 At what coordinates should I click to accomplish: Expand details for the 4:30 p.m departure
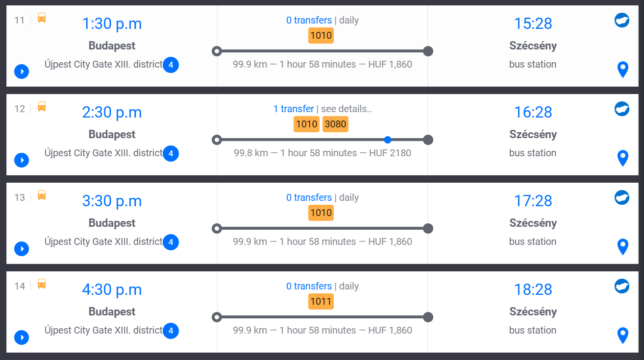(x=22, y=337)
